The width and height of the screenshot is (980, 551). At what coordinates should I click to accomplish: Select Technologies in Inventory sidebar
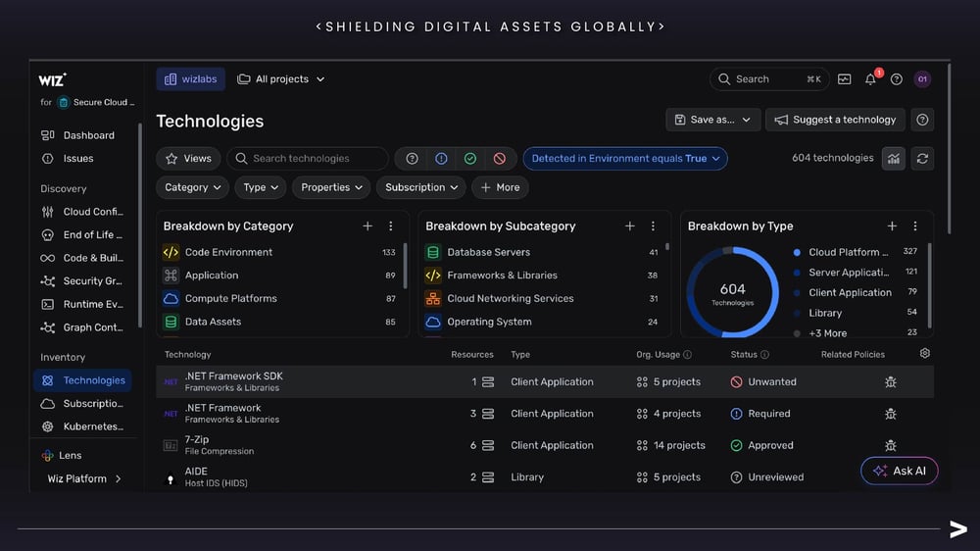[x=83, y=380]
